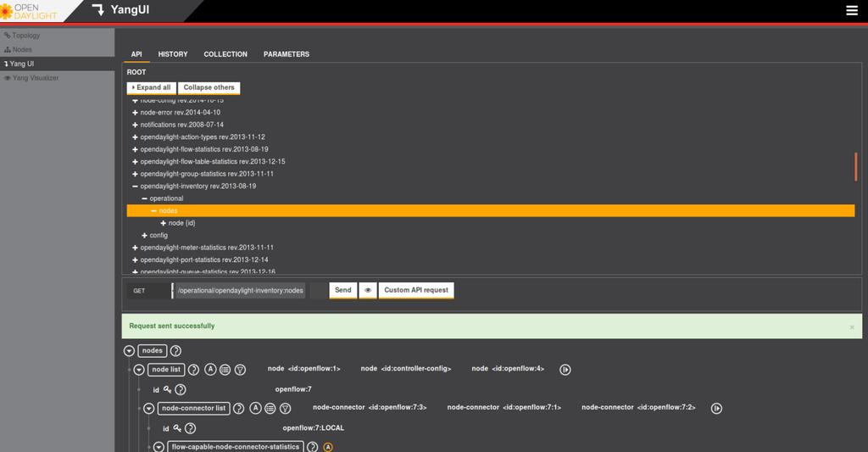Select node <id:openflow:4> entry
The width and height of the screenshot is (868, 452).
[x=509, y=369]
